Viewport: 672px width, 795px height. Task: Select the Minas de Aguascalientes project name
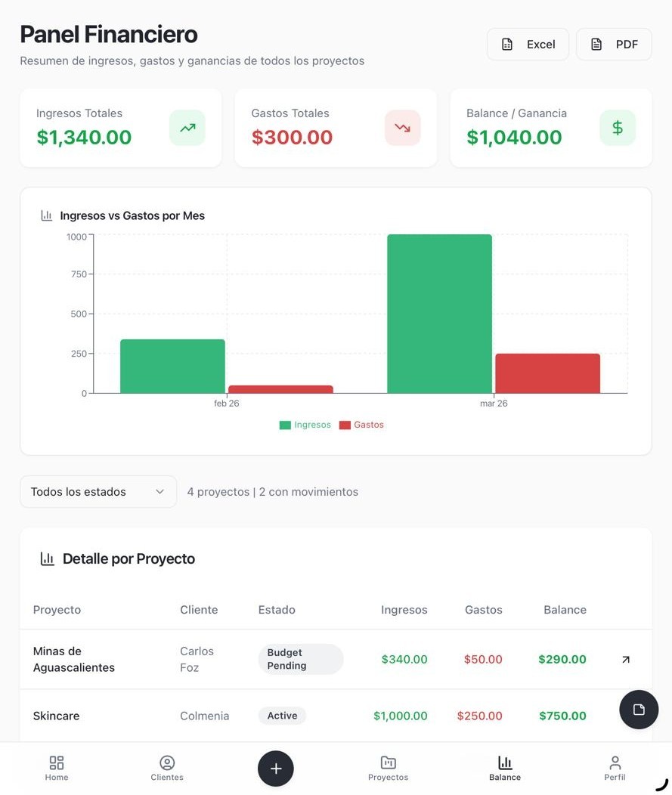(x=73, y=659)
